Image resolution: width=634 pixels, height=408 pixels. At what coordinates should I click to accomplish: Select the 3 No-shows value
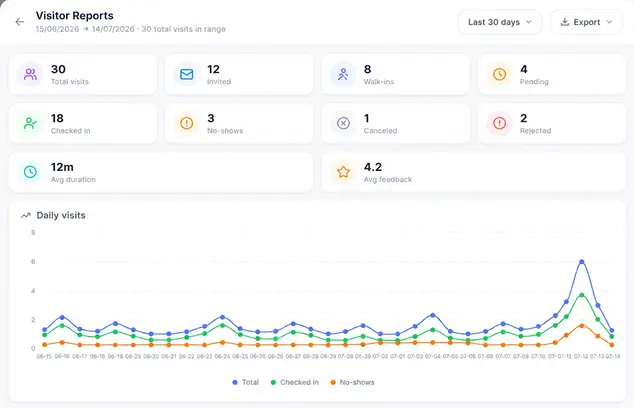(211, 118)
